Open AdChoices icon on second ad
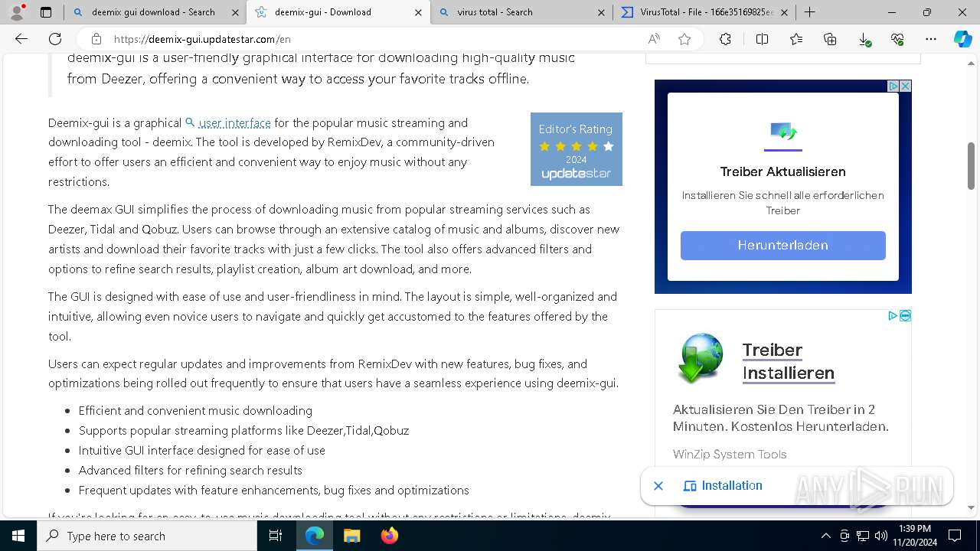980x551 pixels. click(893, 315)
